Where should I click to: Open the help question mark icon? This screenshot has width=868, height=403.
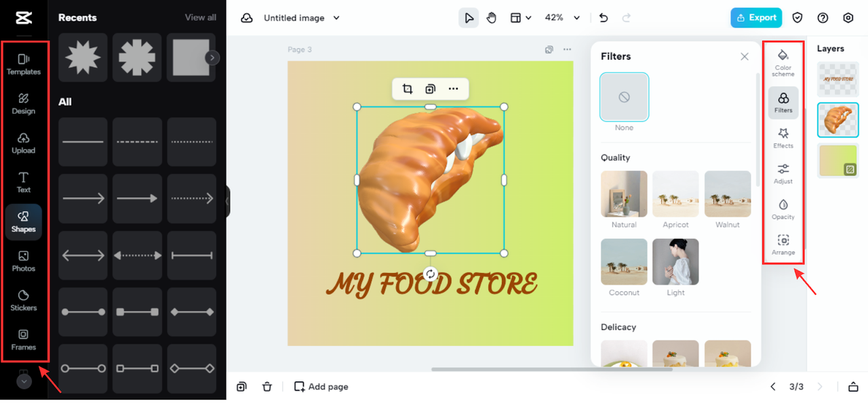pyautogui.click(x=823, y=18)
